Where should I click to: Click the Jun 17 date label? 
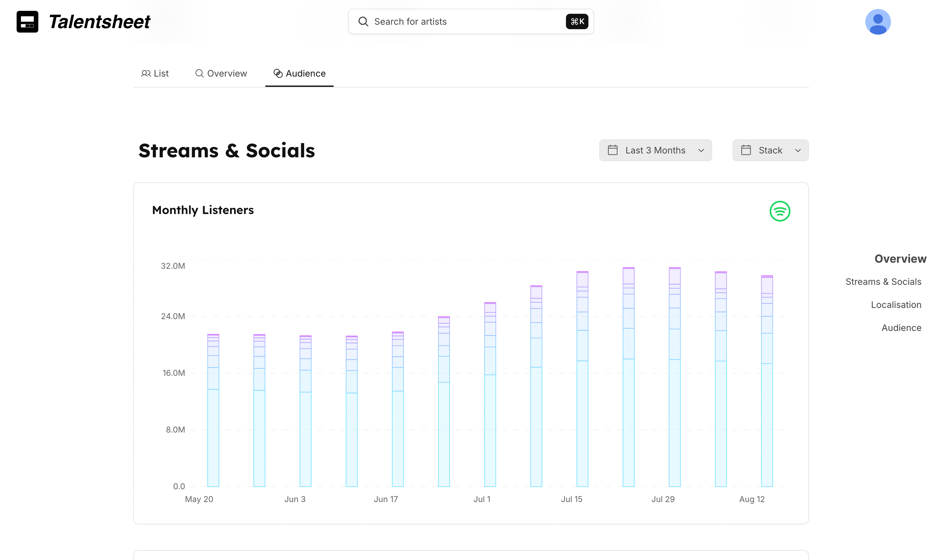tap(386, 499)
